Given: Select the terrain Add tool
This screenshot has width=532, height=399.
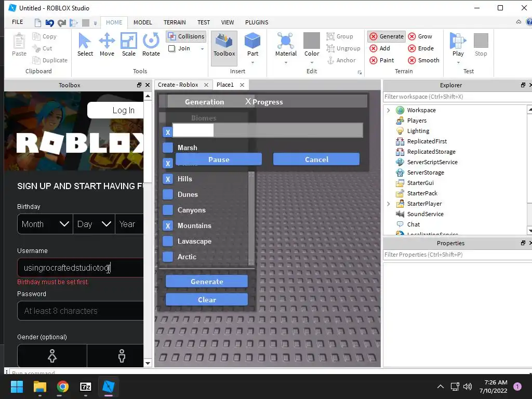Looking at the screenshot, I should pos(380,48).
